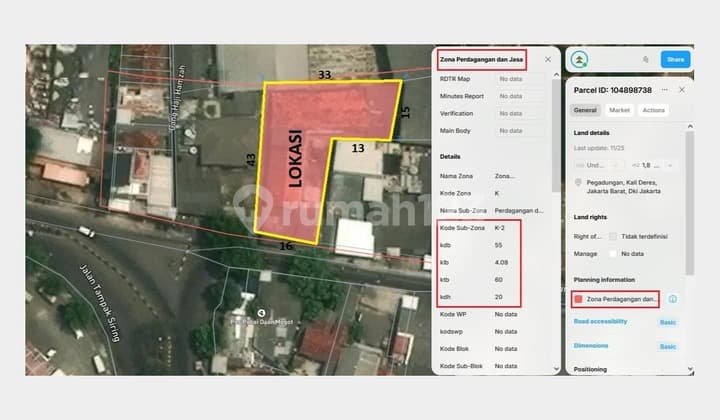Close the Parcel ID panel
The image size is (720, 420).
[682, 90]
